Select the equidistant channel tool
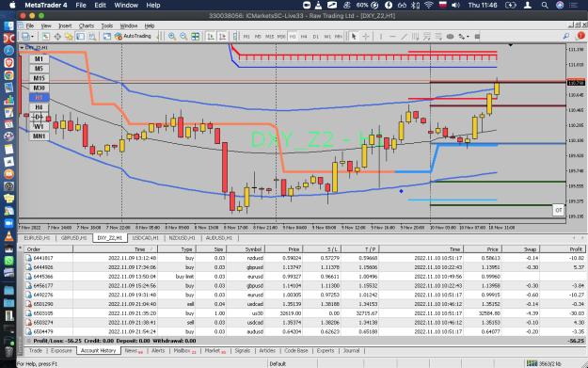This screenshot has height=368, width=588. click(x=416, y=37)
